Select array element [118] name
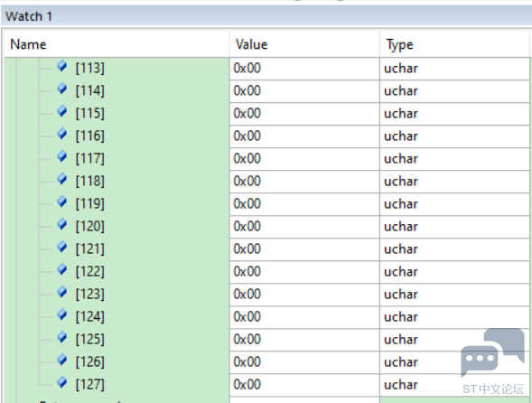This screenshot has width=532, height=403. pyautogui.click(x=90, y=181)
